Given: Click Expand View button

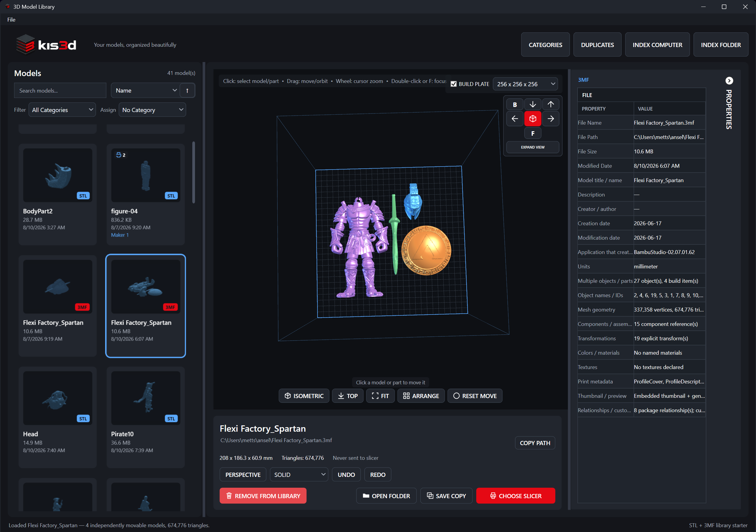Looking at the screenshot, I should click(533, 147).
